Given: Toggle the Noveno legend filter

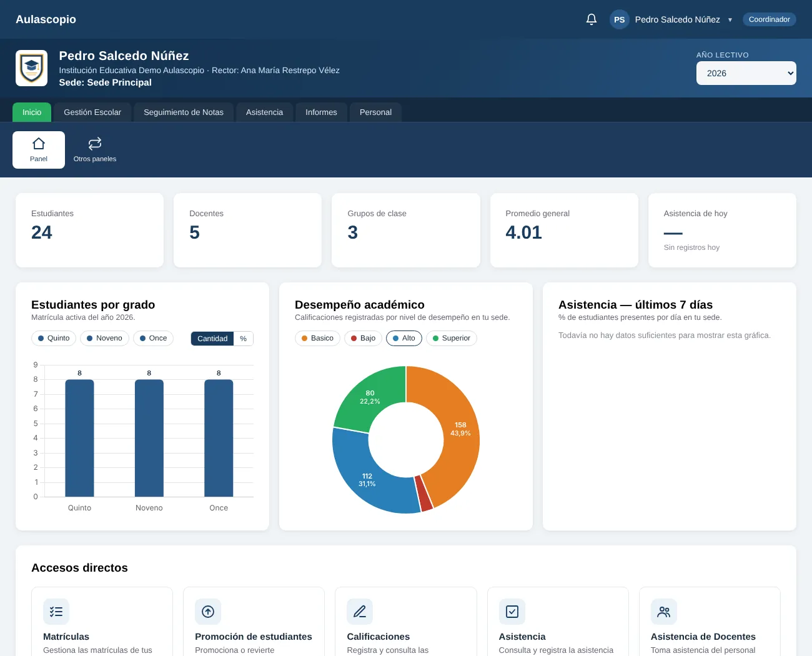Looking at the screenshot, I should tap(104, 338).
